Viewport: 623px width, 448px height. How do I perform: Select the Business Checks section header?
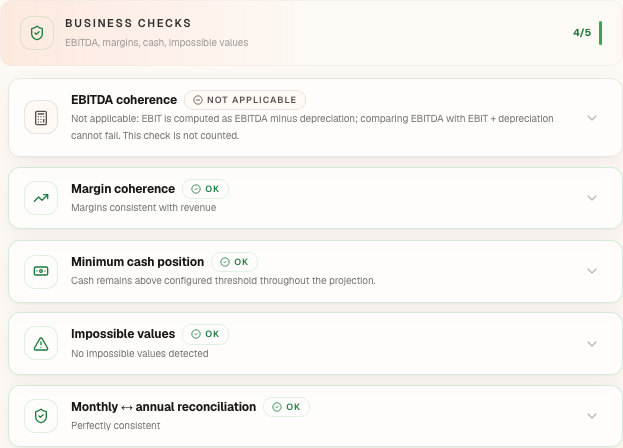312,33
